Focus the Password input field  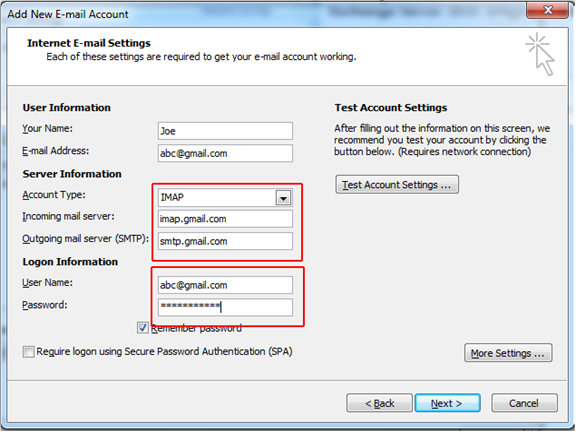pos(225,307)
